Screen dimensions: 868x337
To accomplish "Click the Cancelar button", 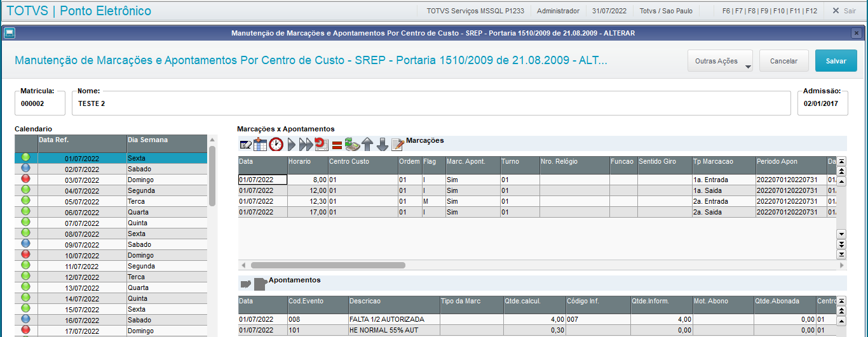I will pyautogui.click(x=783, y=61).
